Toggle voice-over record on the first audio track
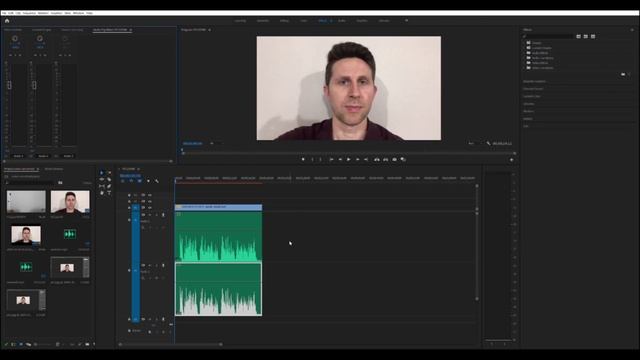 [x=163, y=215]
